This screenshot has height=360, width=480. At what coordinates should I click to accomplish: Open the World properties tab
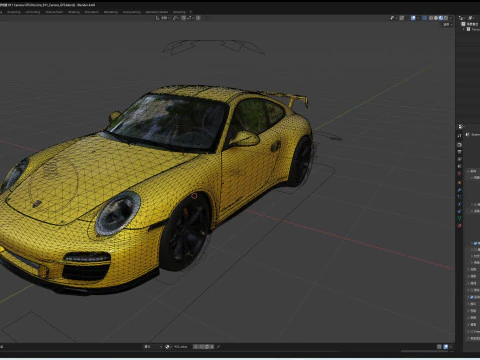tap(459, 173)
